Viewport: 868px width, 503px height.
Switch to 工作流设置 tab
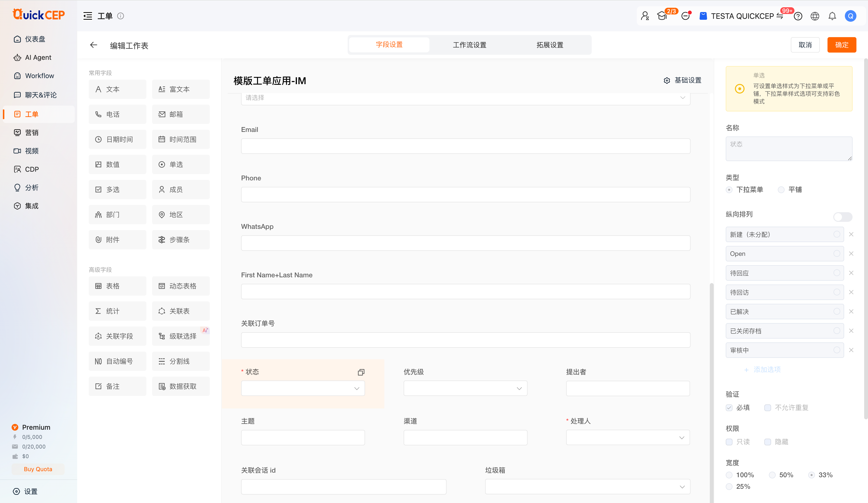click(x=469, y=45)
